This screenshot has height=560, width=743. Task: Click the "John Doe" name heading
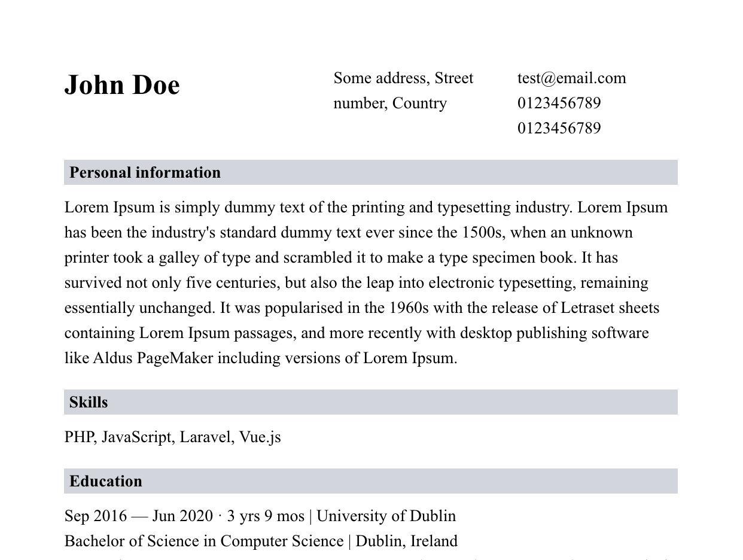122,85
